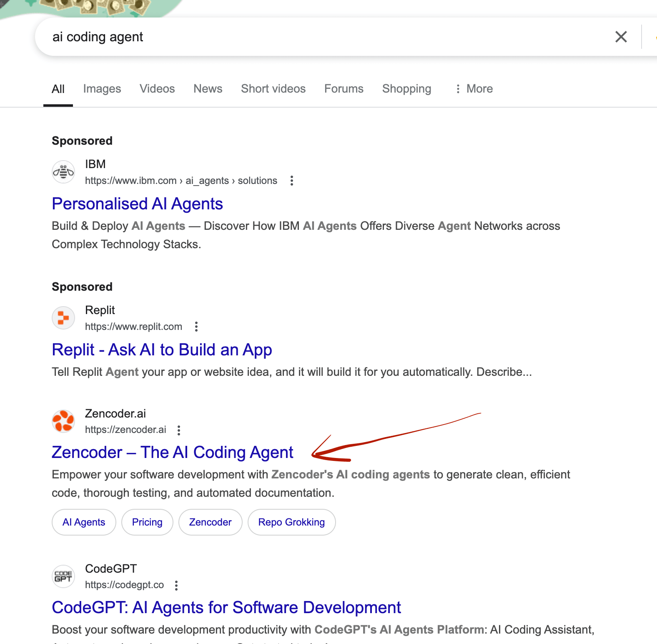Click the Repo Grokking sitelink chip
The image size is (657, 644).
tap(291, 522)
